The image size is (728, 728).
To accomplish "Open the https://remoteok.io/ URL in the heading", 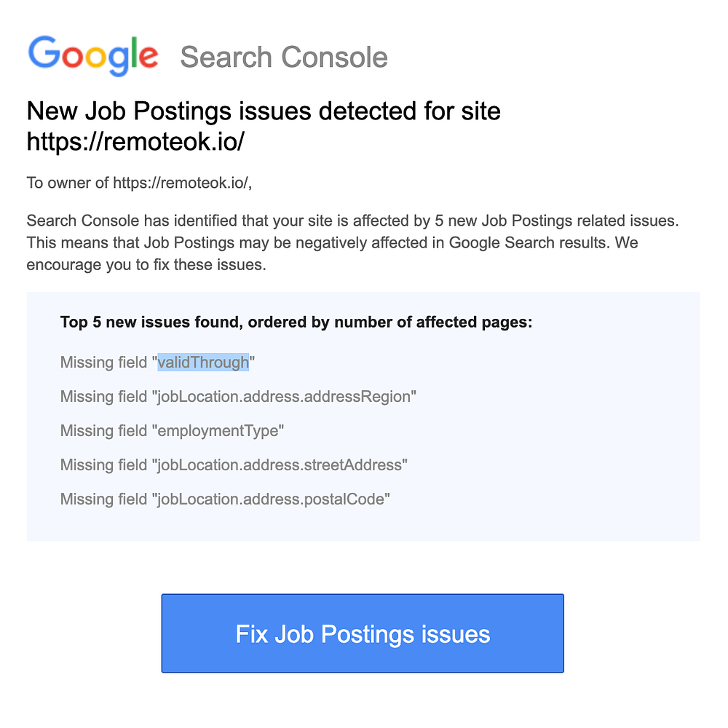I will pyautogui.click(x=135, y=143).
